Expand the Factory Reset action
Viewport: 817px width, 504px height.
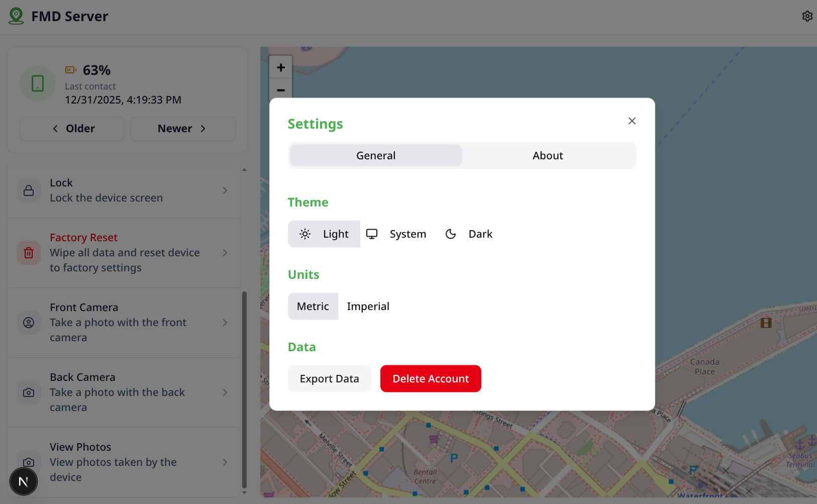pos(225,253)
